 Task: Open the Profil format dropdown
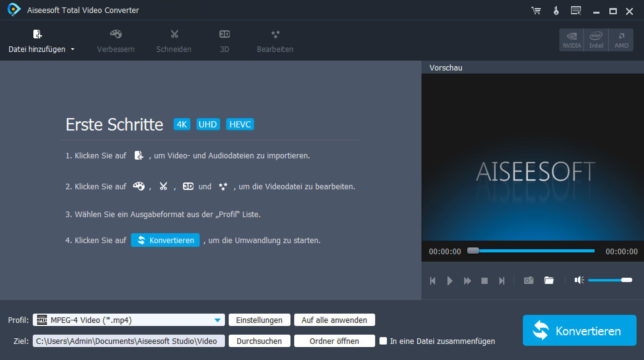pyautogui.click(x=218, y=320)
